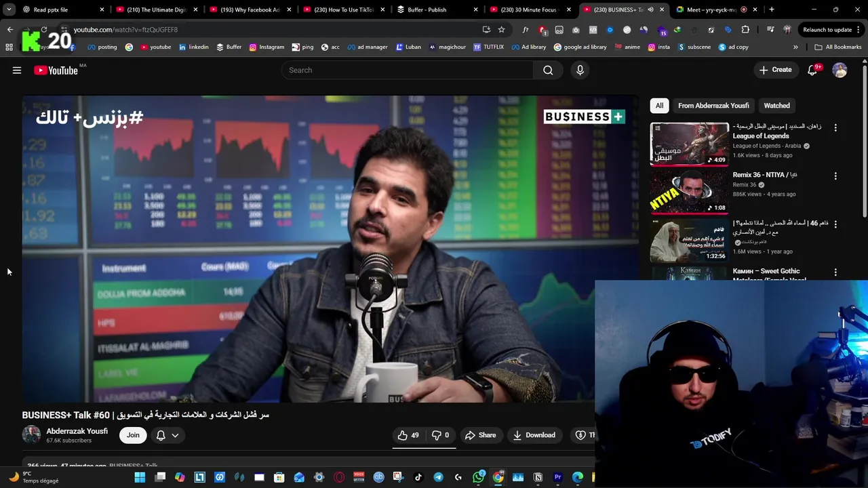The height and width of the screenshot is (488, 868).
Task: Open the Instagram bookmark
Action: point(267,47)
